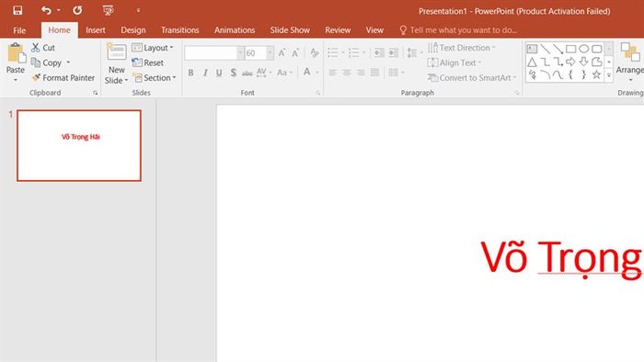Click the Font Color A button
Screen dimensions: 644x362
click(x=306, y=73)
